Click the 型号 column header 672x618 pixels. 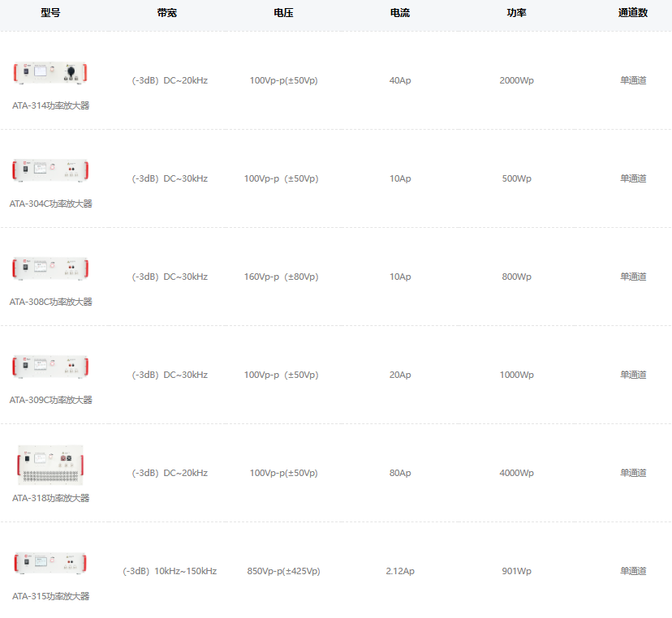pos(50,13)
